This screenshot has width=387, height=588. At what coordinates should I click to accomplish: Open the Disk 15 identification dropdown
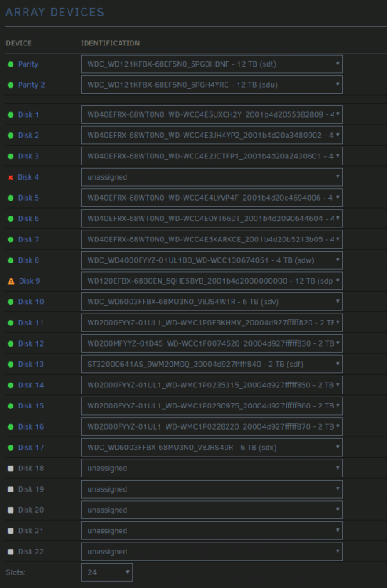212,406
